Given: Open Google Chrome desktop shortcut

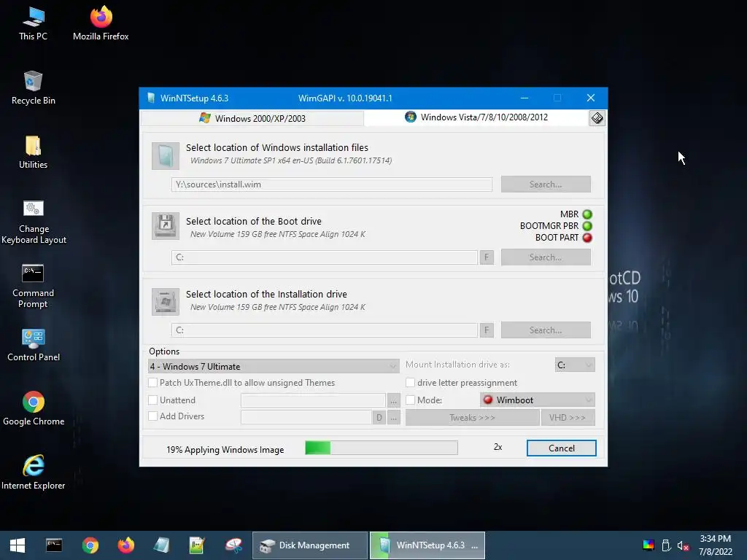Looking at the screenshot, I should 34,408.
